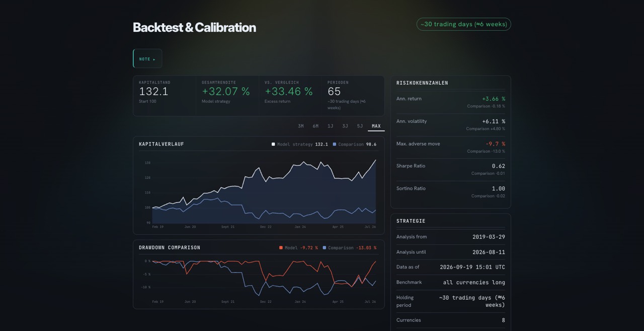Click the excess return value +33.46 %
Image resolution: width=644 pixels, height=331 pixels.
tap(289, 91)
